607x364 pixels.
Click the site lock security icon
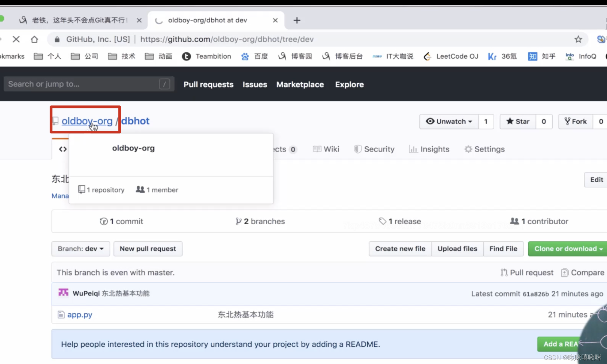[x=57, y=40]
